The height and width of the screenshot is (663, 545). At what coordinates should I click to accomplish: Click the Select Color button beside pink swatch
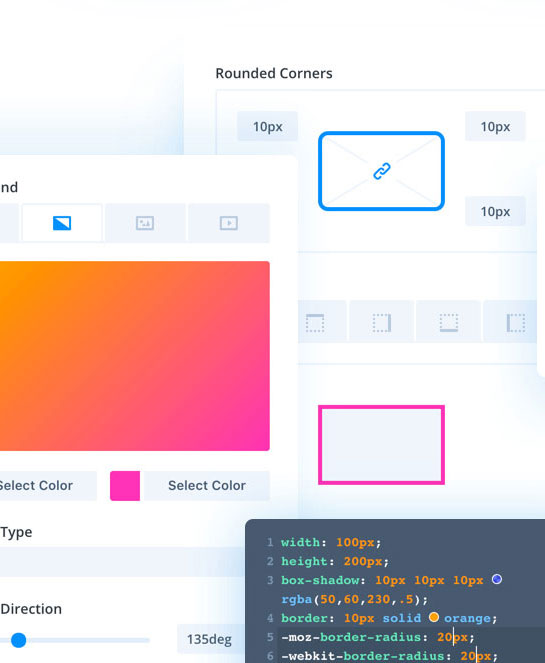point(207,486)
